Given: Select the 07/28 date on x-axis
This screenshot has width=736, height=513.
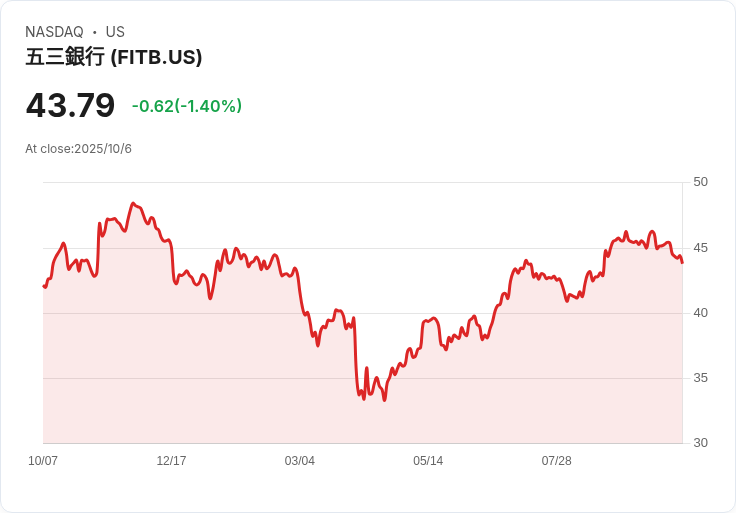Looking at the screenshot, I should click(556, 461).
